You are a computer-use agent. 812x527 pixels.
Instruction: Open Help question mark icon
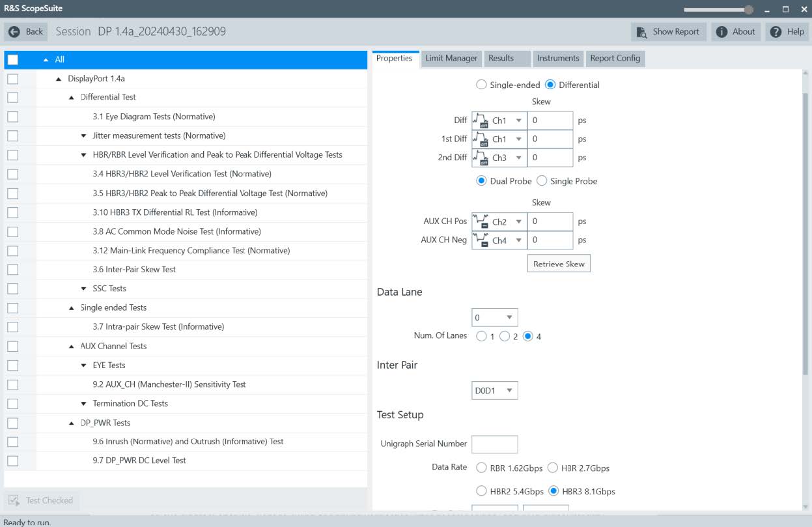[x=776, y=31]
